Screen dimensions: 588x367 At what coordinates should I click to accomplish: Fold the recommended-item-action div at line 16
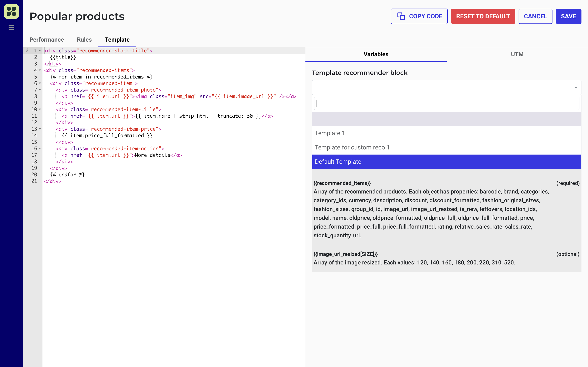tap(40, 149)
